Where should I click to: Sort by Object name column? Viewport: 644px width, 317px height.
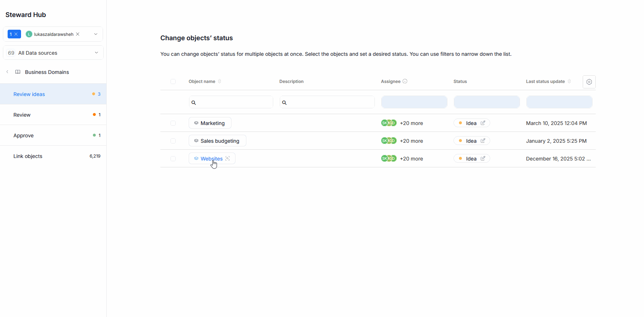tap(220, 82)
